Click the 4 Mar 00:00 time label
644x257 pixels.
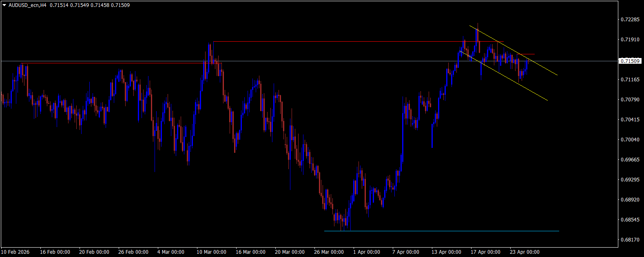point(171,252)
